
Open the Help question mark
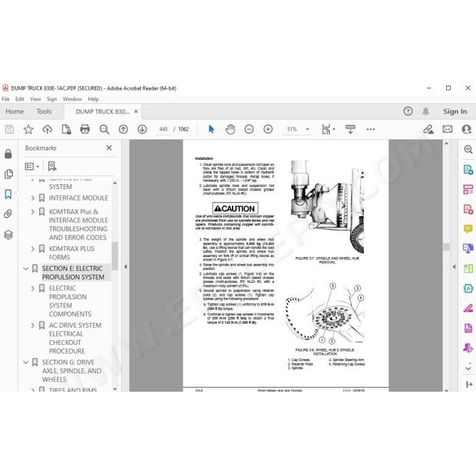408,112
